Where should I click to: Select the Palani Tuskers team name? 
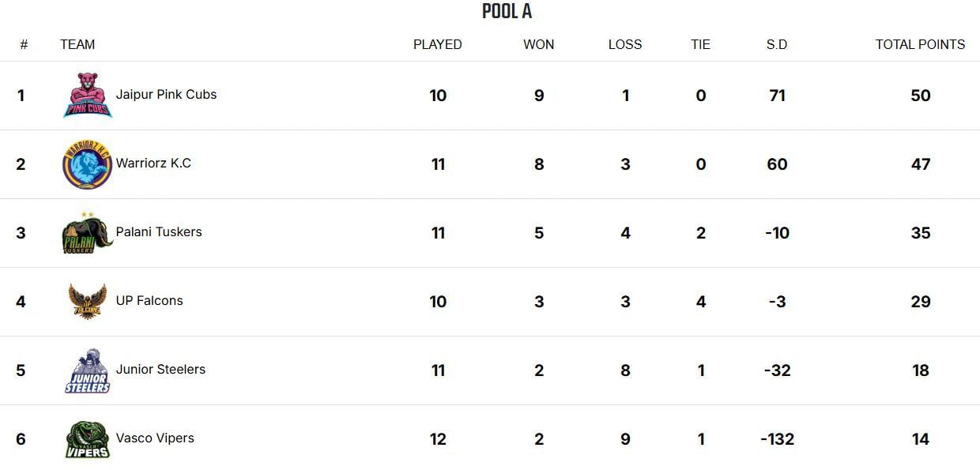pos(159,232)
